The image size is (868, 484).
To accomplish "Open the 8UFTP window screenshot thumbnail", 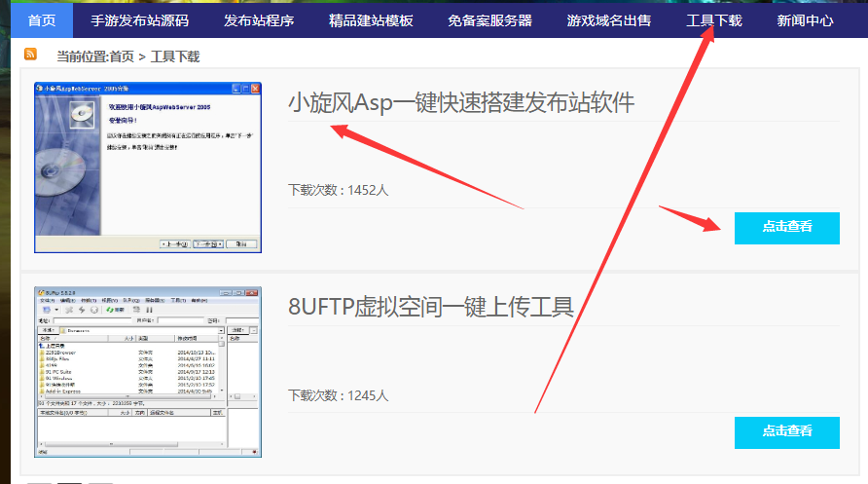I will pos(148,372).
